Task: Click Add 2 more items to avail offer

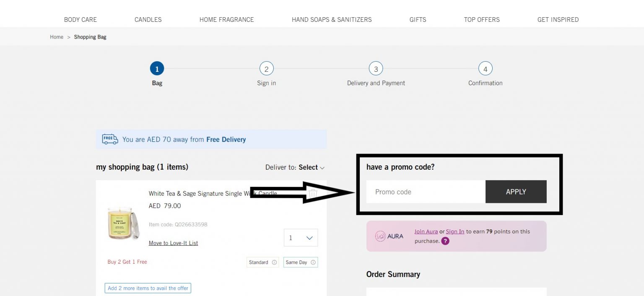Action: tap(148, 288)
